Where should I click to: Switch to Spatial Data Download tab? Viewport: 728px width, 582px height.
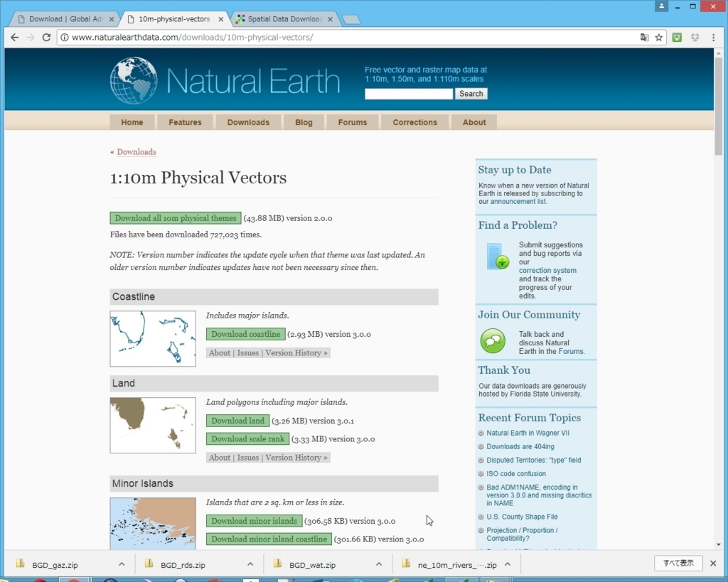(284, 19)
